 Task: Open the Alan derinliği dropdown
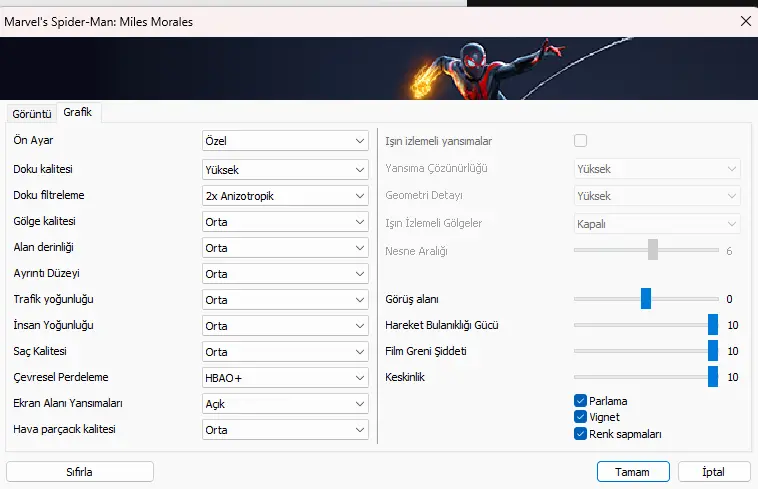[285, 248]
